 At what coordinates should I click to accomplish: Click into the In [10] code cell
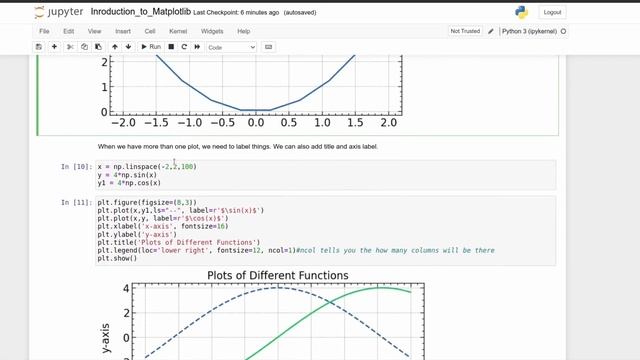(326, 175)
